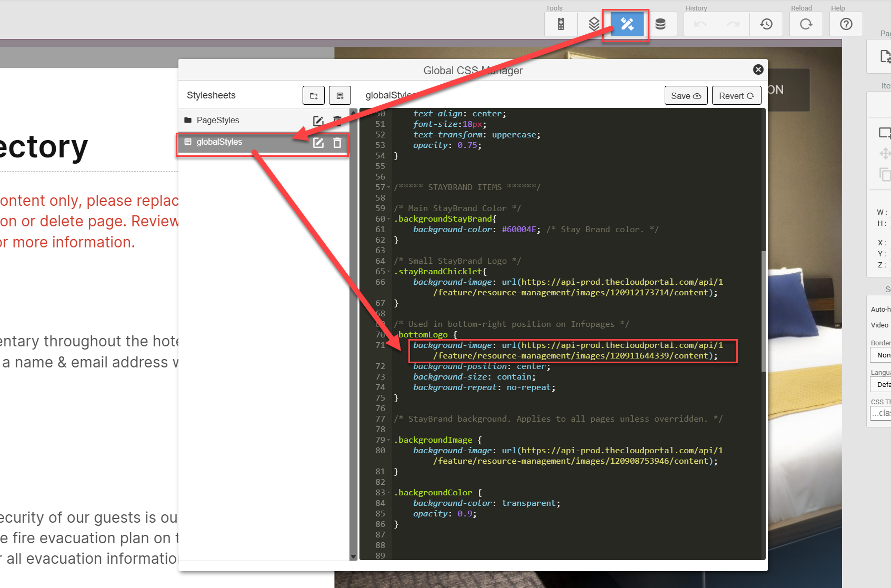Rename the globalStyles stylesheet
The width and height of the screenshot is (891, 588).
coord(318,143)
